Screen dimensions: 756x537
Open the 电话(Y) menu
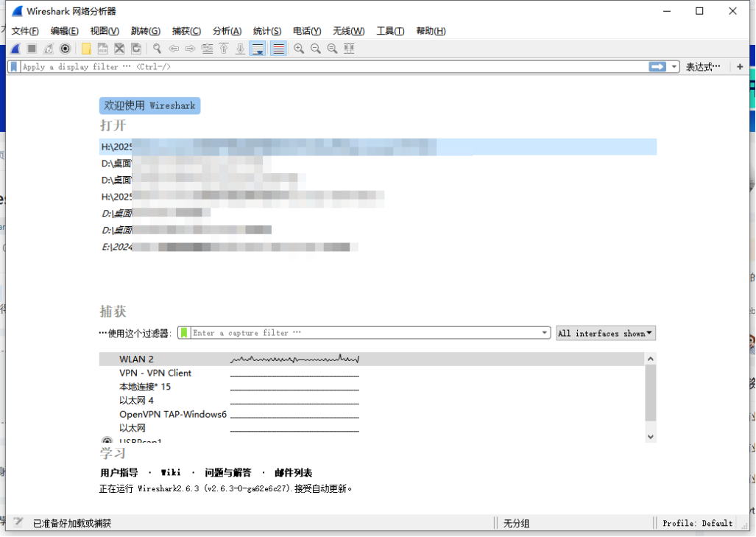[307, 31]
